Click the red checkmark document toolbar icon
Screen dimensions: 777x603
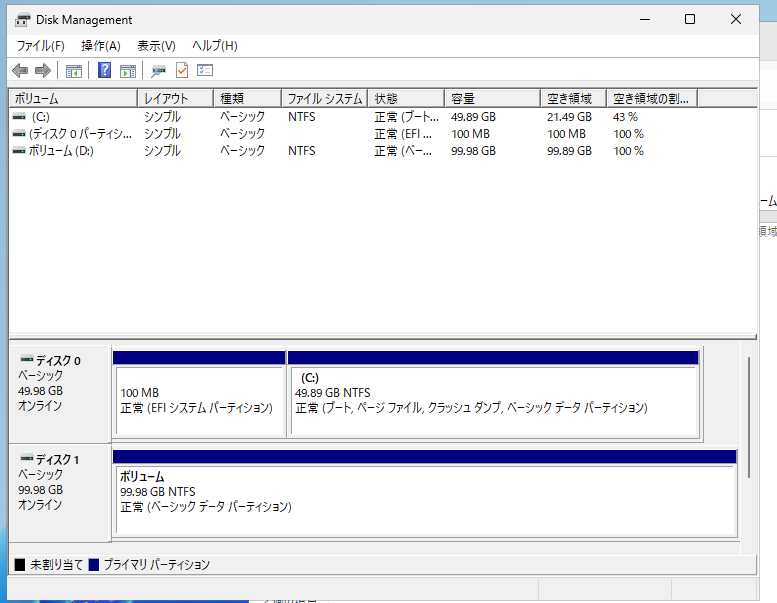click(x=182, y=70)
